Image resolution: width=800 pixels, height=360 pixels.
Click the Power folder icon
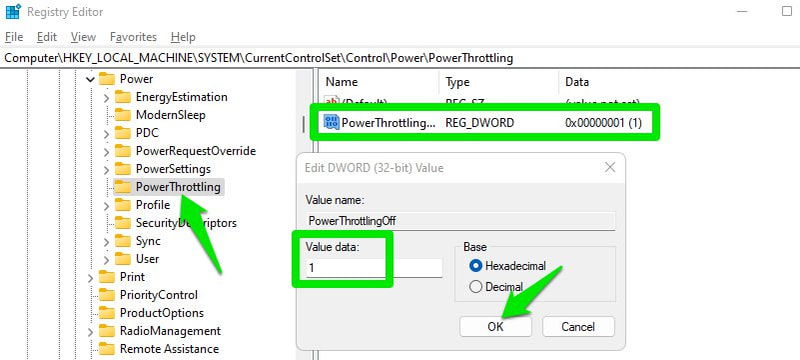(107, 79)
